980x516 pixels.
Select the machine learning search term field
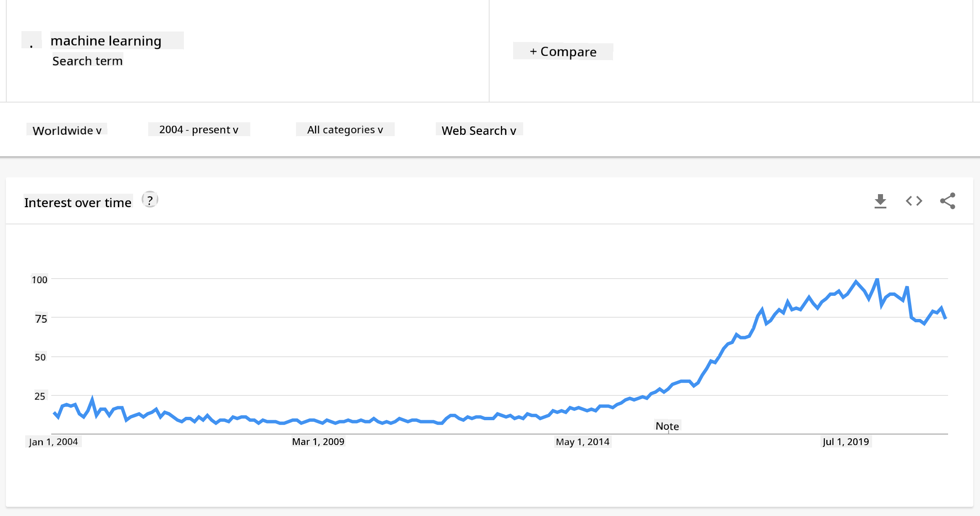[106, 41]
